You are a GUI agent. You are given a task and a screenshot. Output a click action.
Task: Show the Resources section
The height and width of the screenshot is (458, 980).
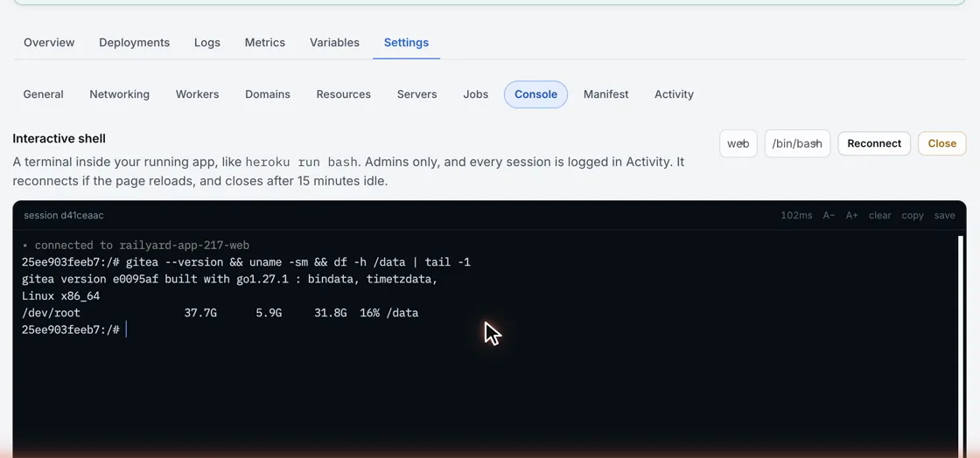tap(343, 94)
